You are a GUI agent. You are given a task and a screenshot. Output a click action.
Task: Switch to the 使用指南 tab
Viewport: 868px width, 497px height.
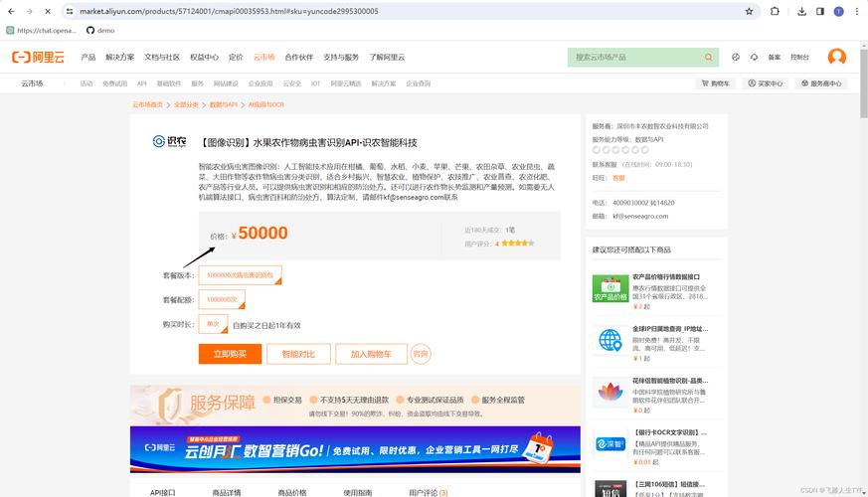pos(358,492)
